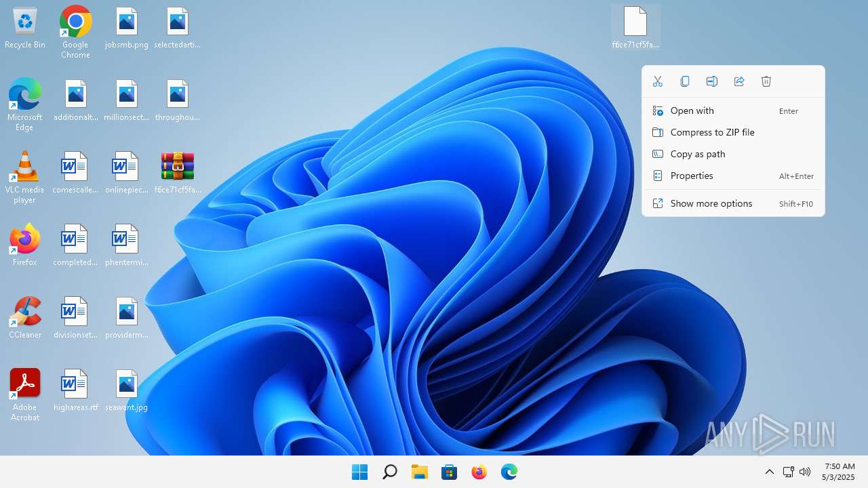This screenshot has width=868, height=488.
Task: Select the jobsmb.png file icon
Action: [x=127, y=28]
